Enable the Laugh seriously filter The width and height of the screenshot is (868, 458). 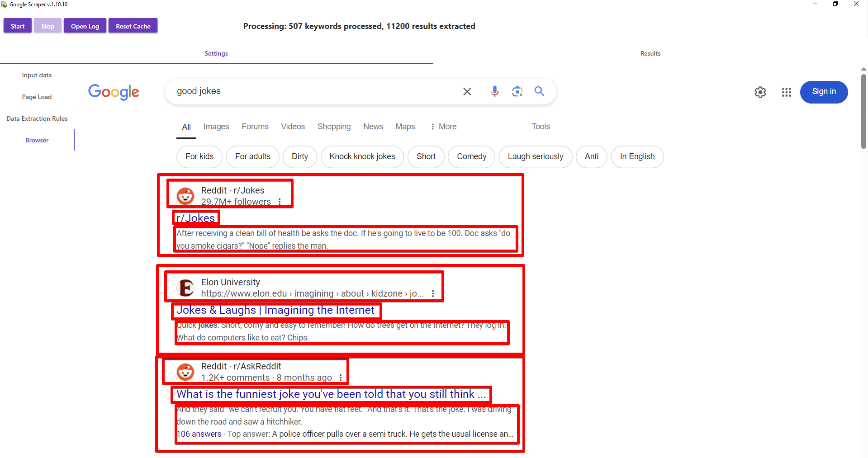coord(535,156)
